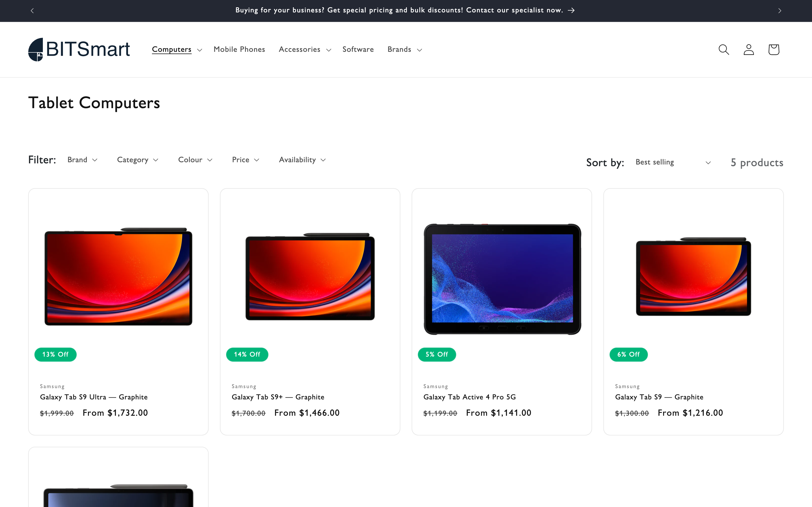Viewport: 812px width, 507px height.
Task: Open the Computers menu
Action: pos(176,50)
